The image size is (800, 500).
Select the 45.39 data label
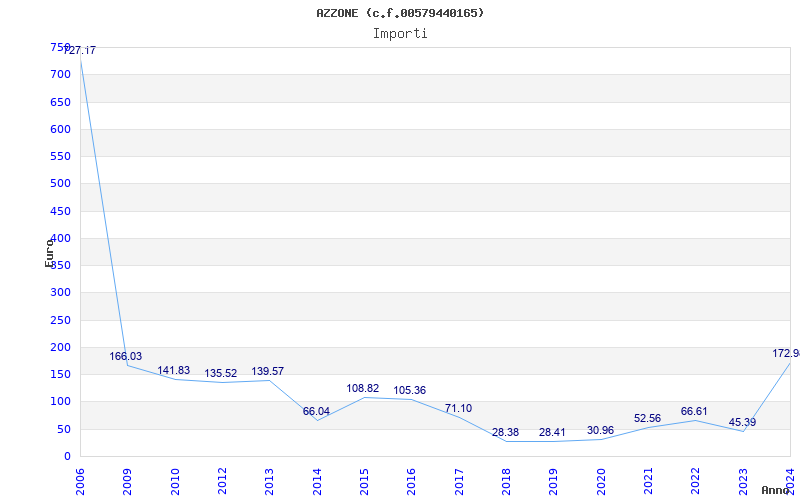(741, 422)
